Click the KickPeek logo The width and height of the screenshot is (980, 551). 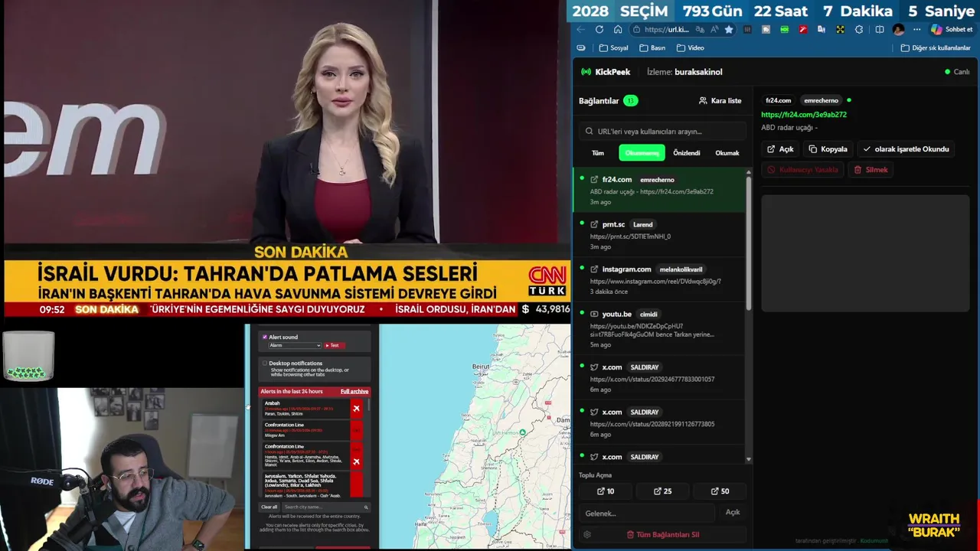(606, 72)
